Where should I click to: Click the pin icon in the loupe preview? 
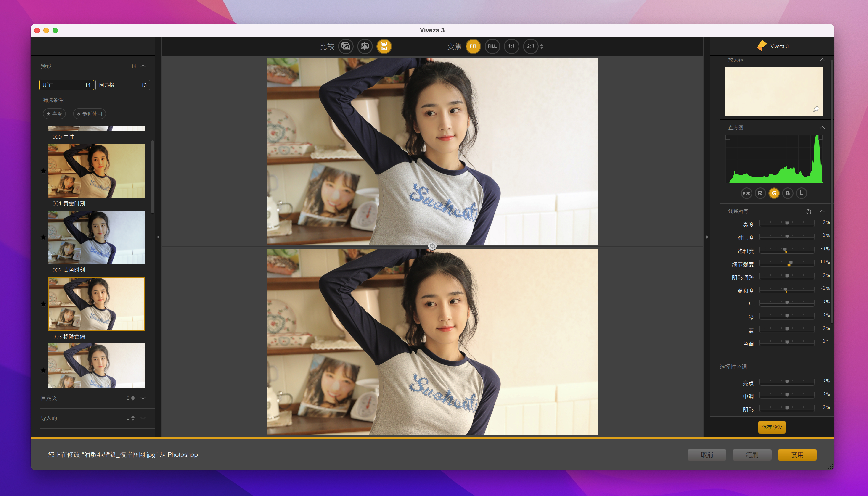816,109
